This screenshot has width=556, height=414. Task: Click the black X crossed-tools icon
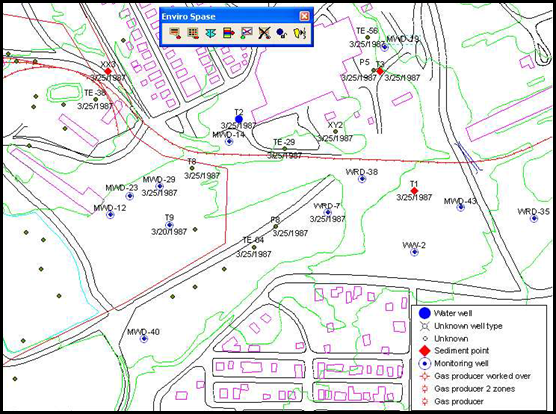pyautogui.click(x=264, y=33)
